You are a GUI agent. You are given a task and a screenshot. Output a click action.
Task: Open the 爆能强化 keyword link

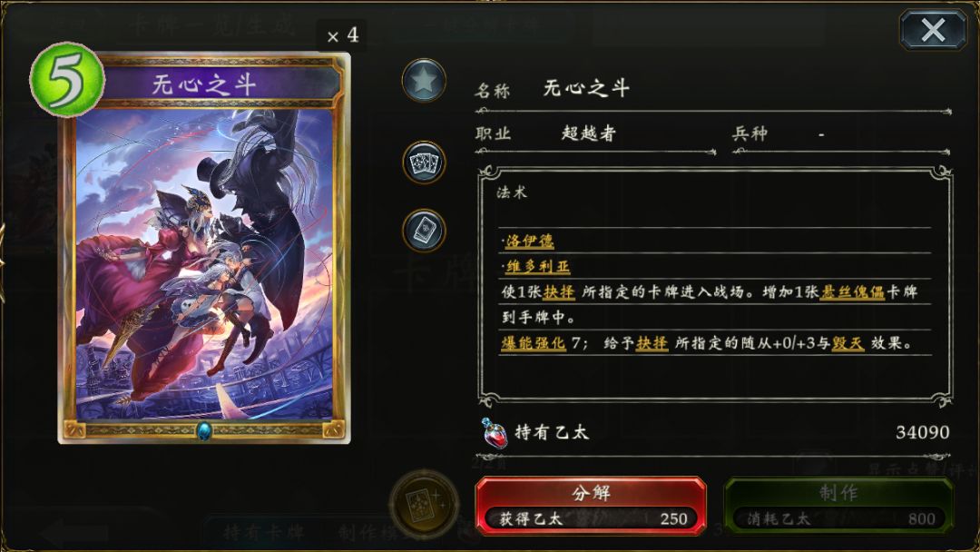[x=534, y=343]
